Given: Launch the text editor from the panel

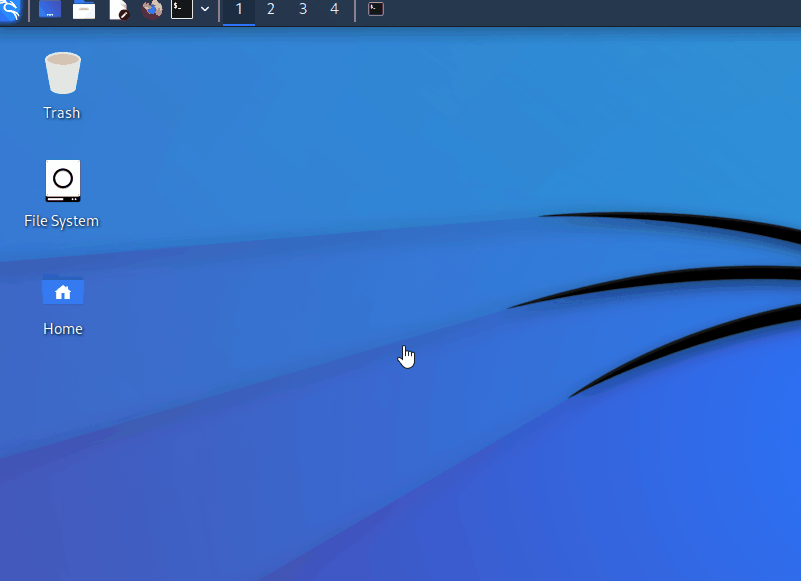Looking at the screenshot, I should click(120, 10).
